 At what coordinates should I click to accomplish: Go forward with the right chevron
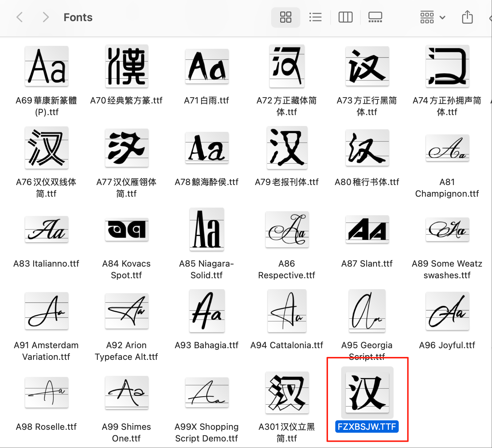click(45, 17)
